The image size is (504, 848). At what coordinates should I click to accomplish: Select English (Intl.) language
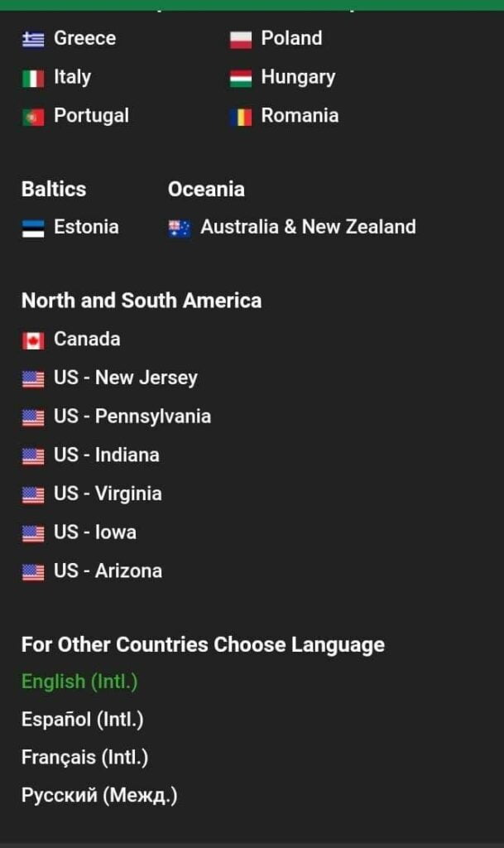point(79,682)
